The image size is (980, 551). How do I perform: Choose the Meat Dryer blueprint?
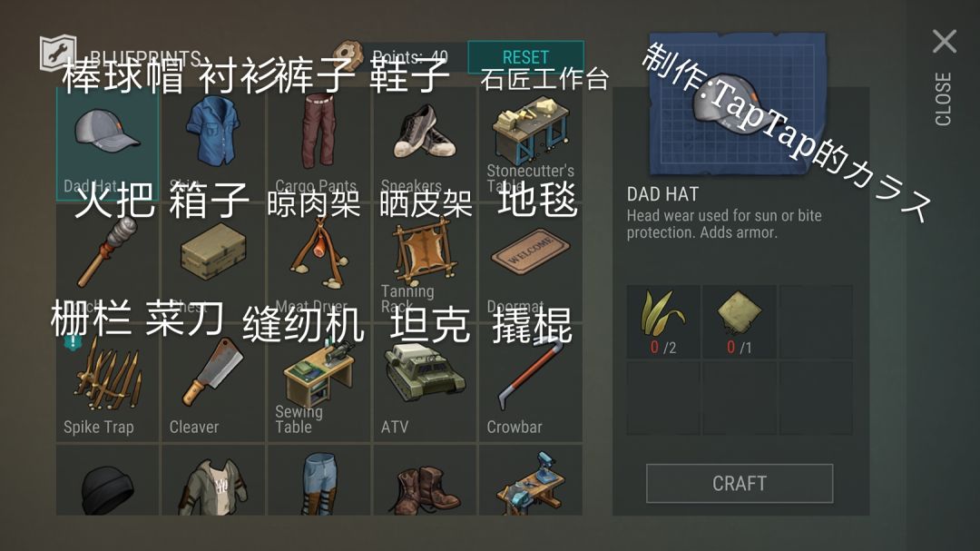click(x=318, y=261)
